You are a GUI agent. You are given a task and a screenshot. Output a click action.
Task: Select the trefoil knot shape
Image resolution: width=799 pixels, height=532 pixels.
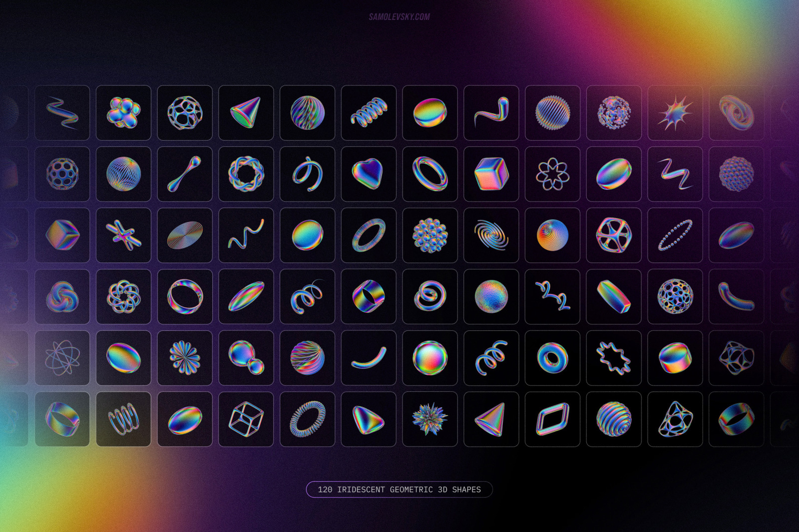point(62,297)
